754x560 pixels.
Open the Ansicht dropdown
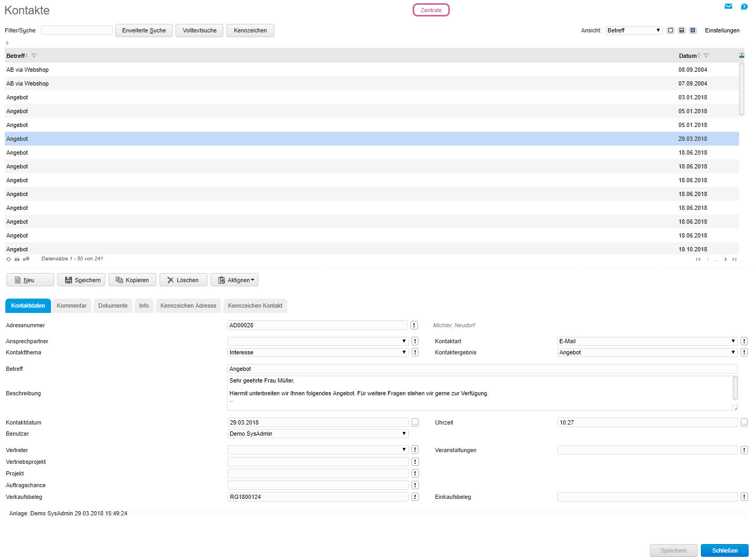click(634, 30)
